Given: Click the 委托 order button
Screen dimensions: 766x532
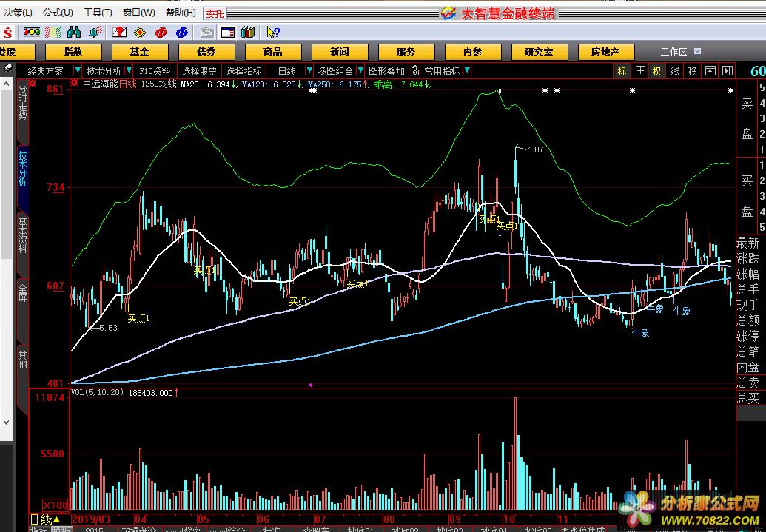Looking at the screenshot, I should (215, 13).
